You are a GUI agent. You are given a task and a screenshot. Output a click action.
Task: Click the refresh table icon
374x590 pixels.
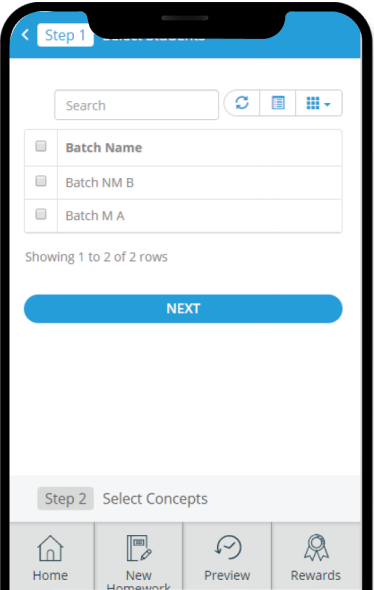pos(242,103)
